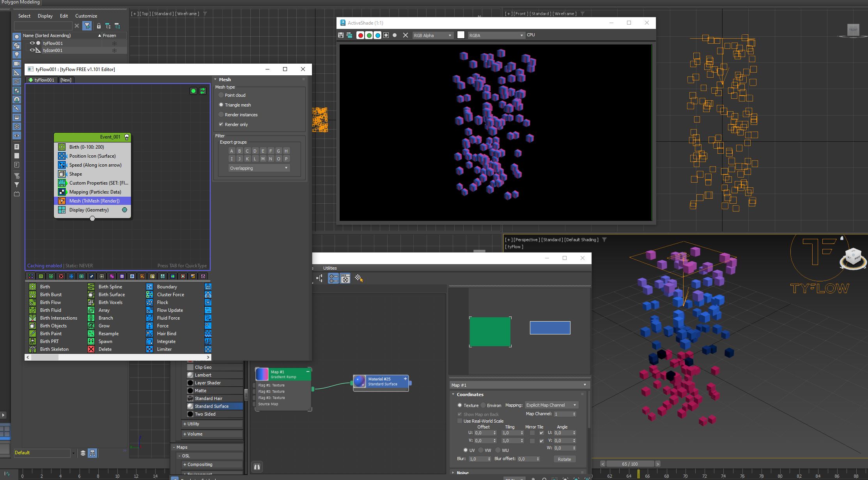Click tyFlow editor refresh arrows icon
Screen dimensions: 868x480
pyautogui.click(x=203, y=91)
